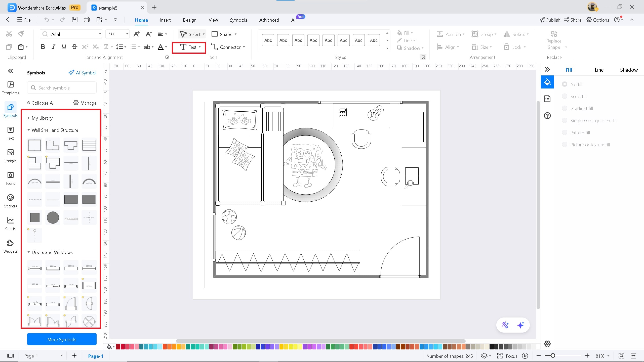Click the Share button
644x362 pixels.
click(x=573, y=20)
